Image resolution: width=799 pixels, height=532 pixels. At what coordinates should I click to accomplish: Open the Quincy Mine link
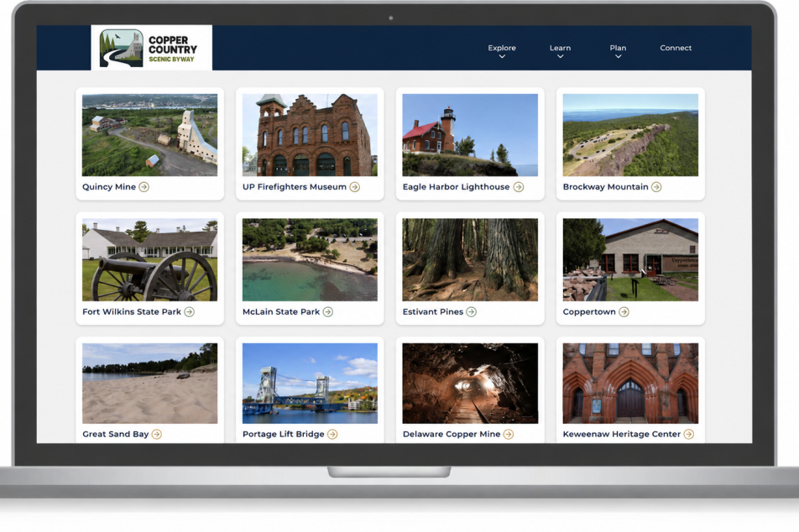pyautogui.click(x=109, y=187)
